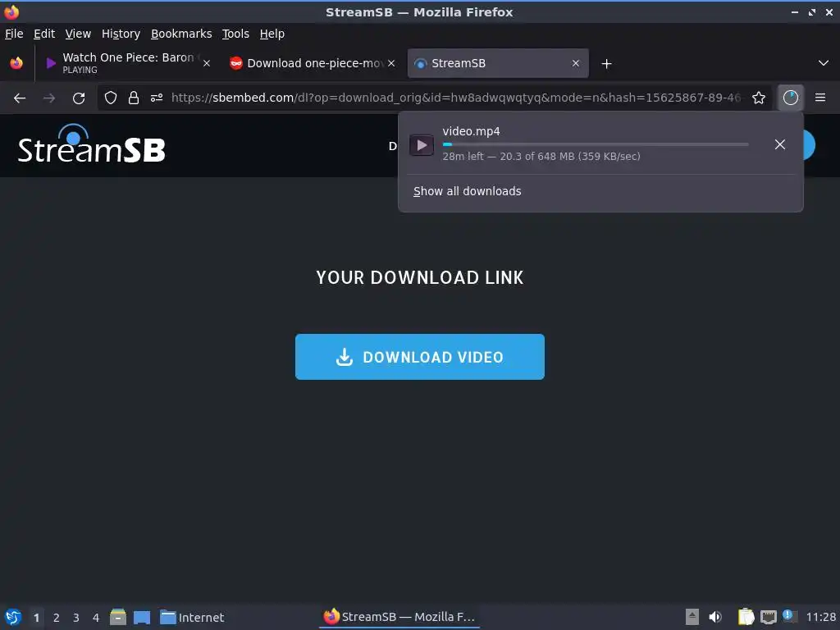840x630 pixels.
Task: Click Show all downloads
Action: (467, 191)
